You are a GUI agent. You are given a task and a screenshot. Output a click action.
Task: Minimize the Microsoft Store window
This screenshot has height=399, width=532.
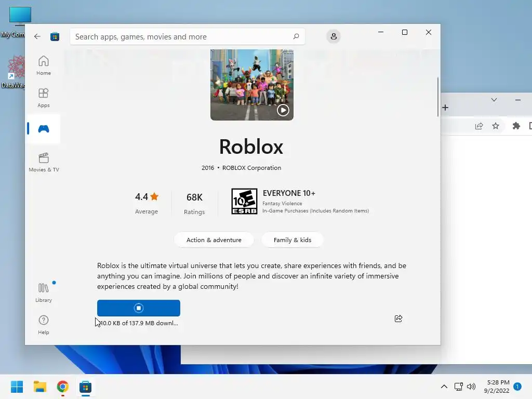tap(381, 32)
